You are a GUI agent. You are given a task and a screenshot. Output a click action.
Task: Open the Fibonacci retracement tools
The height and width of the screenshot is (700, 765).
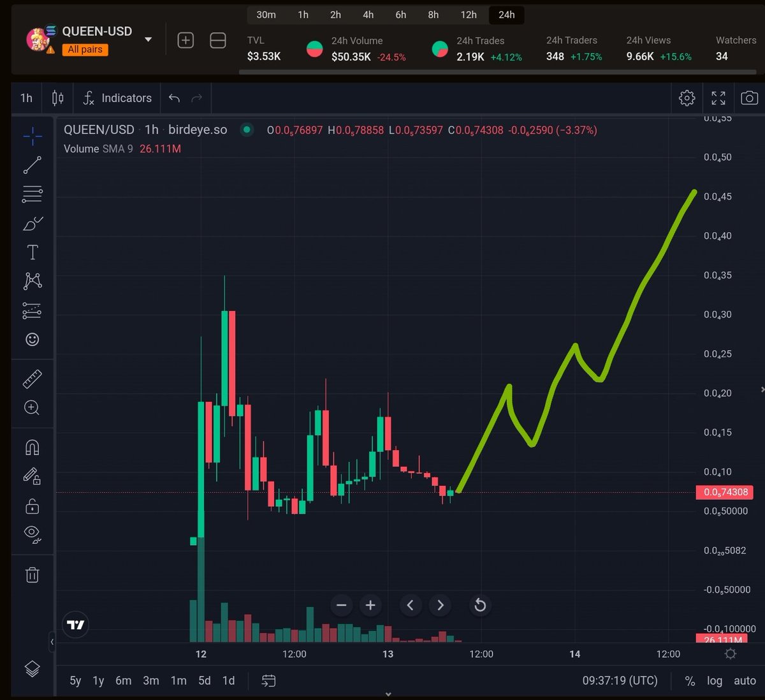click(33, 194)
